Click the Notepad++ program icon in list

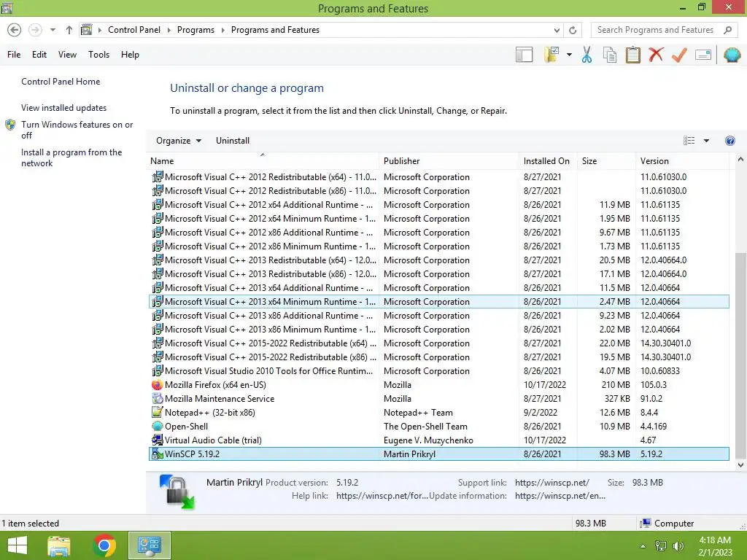(x=158, y=413)
